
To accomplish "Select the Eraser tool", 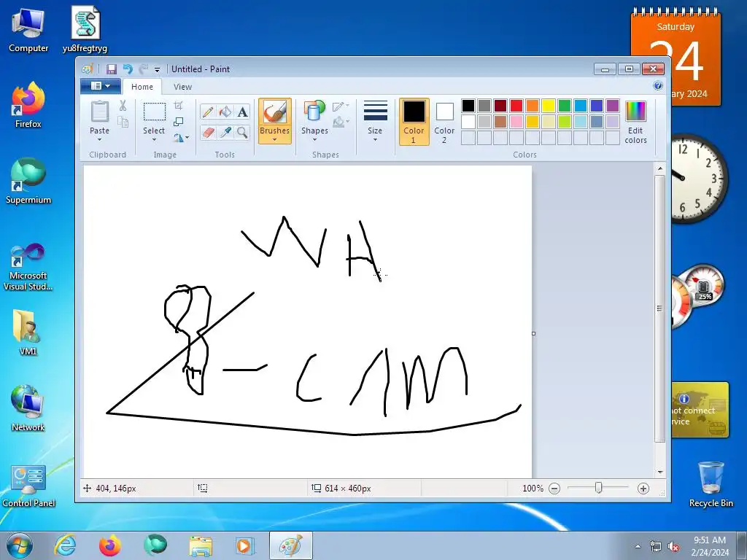I will (x=208, y=132).
